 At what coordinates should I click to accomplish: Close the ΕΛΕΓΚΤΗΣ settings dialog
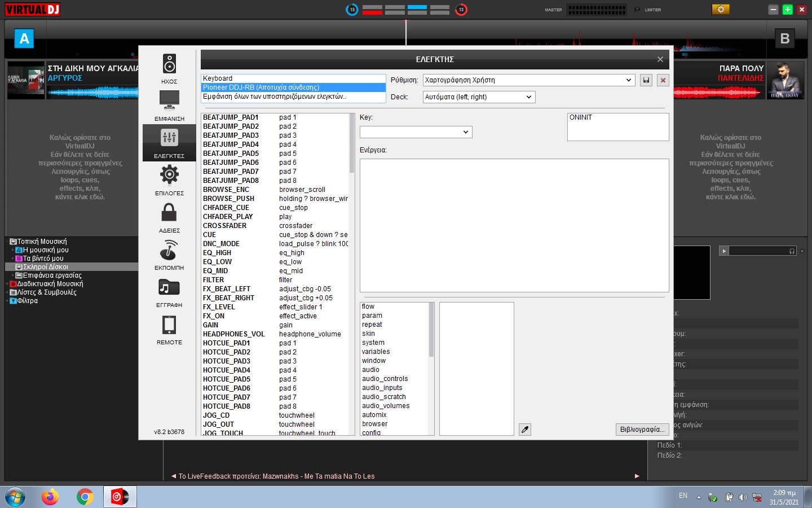pyautogui.click(x=660, y=59)
